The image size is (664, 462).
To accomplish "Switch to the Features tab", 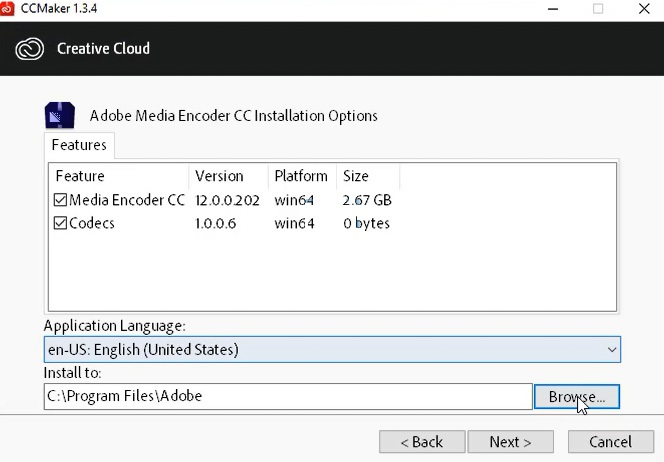I will [79, 145].
